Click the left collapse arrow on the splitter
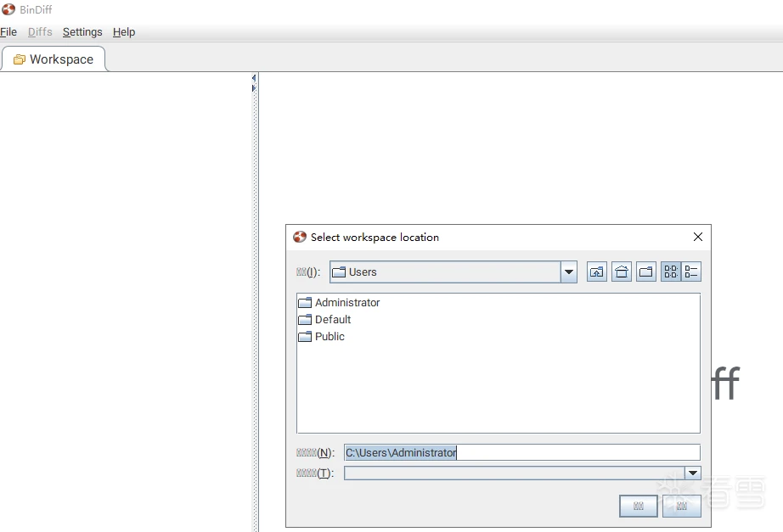 pos(254,78)
